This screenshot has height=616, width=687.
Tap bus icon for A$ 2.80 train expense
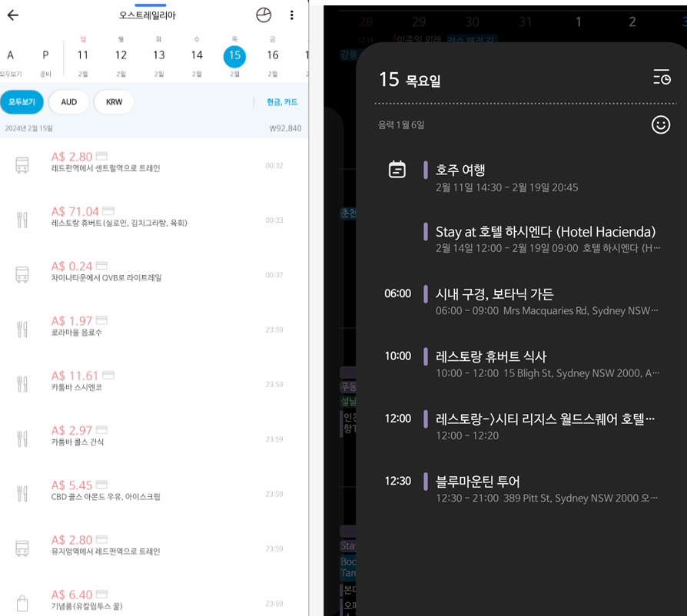point(22,165)
